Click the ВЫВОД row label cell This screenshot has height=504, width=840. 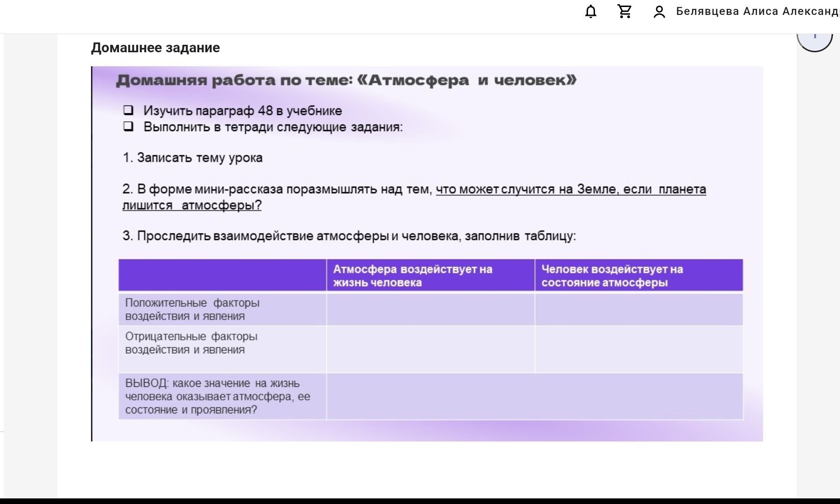point(222,396)
